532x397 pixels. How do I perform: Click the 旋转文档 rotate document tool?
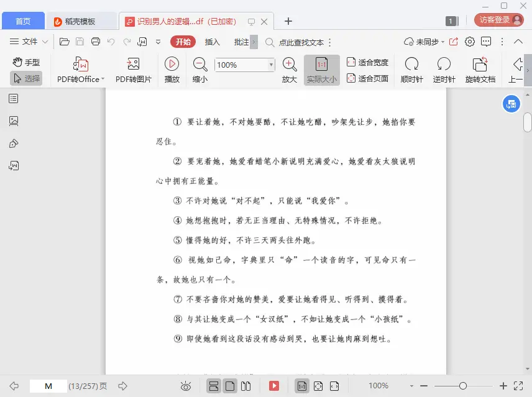coord(480,70)
